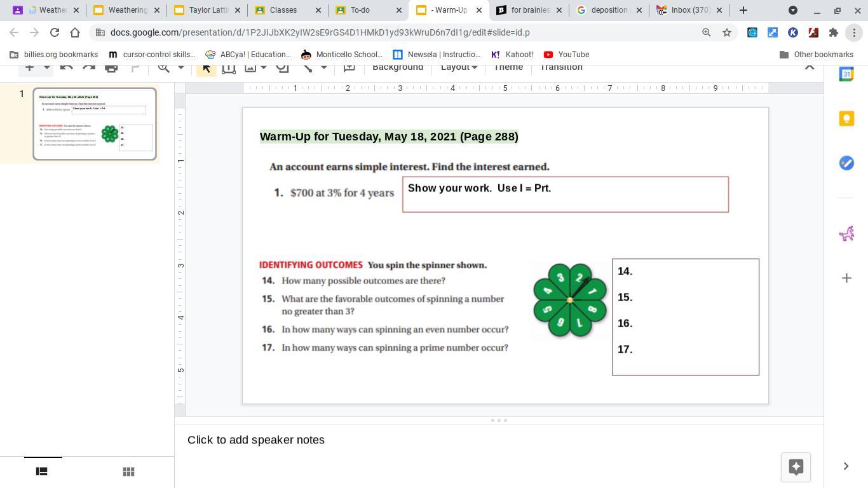Screen dimensions: 868x488
Task: Click the Theme button
Action: tap(508, 67)
